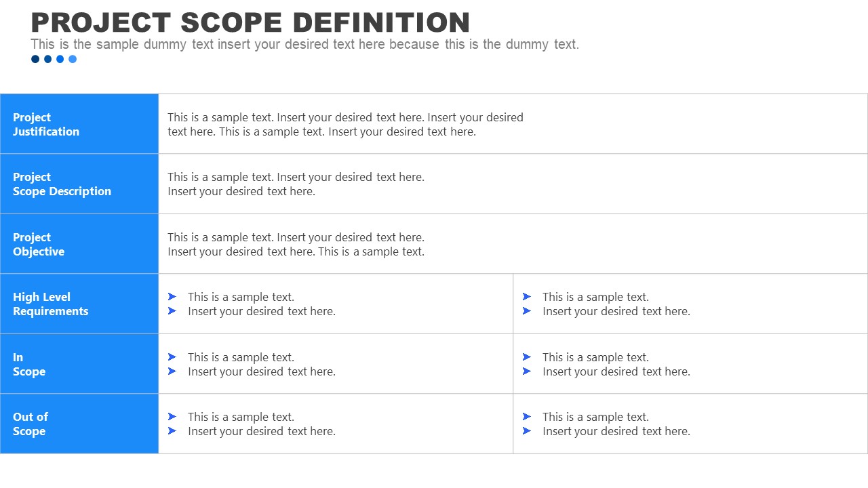This screenshot has height=488, width=868.
Task: Click the first arrow bullet in In Scope right cell
Action: (527, 357)
